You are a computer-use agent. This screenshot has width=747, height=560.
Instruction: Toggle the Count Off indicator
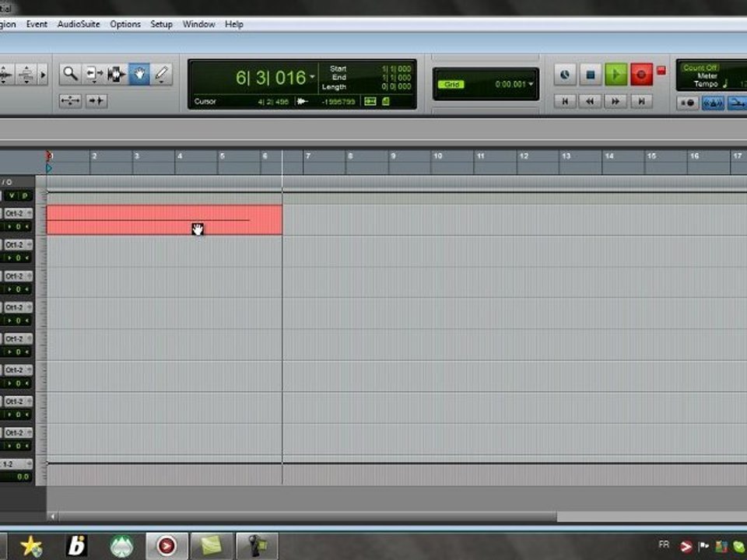pyautogui.click(x=700, y=68)
